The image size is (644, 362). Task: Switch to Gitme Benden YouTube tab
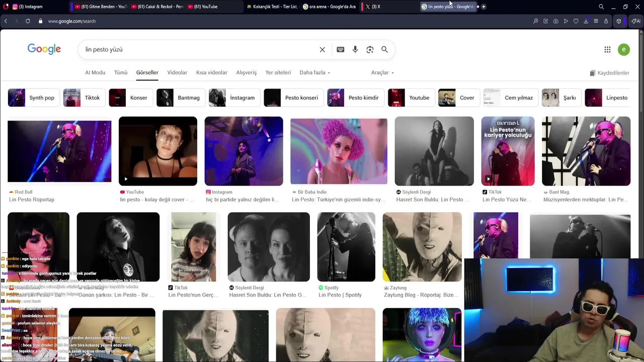tap(101, 7)
